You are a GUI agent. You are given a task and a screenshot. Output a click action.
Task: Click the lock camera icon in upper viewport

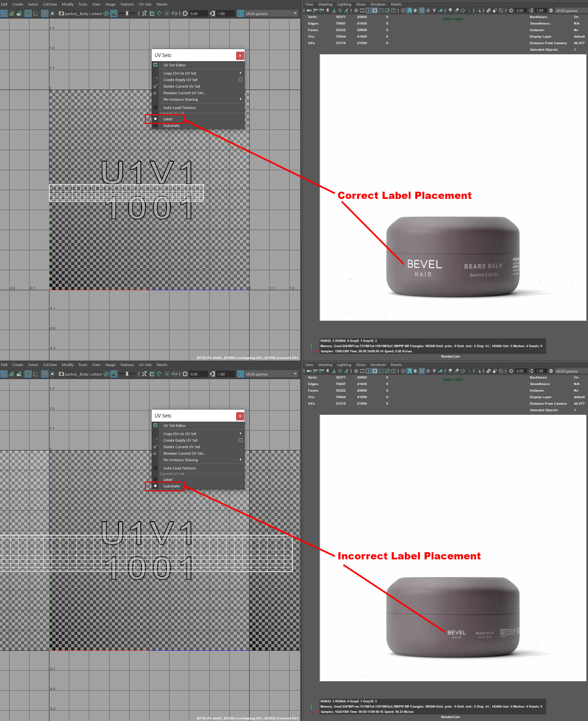pyautogui.click(x=315, y=10)
